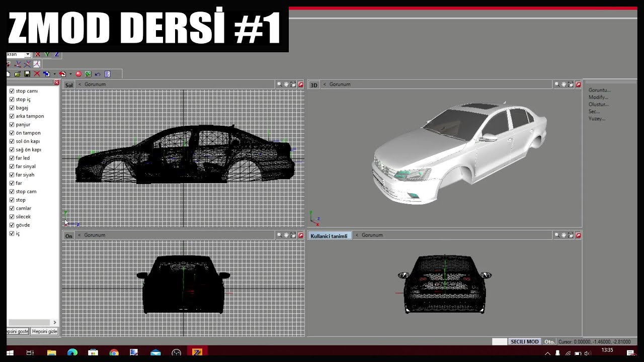
Task: Open File Explorer from the taskbar
Action: point(51,353)
